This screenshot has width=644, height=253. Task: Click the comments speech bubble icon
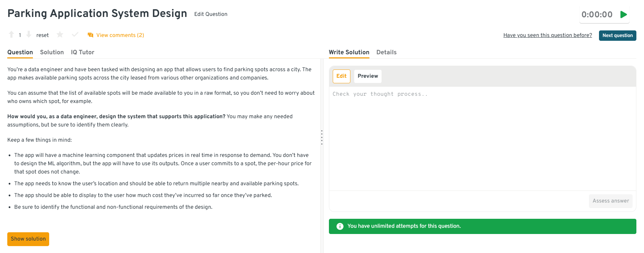coord(90,35)
